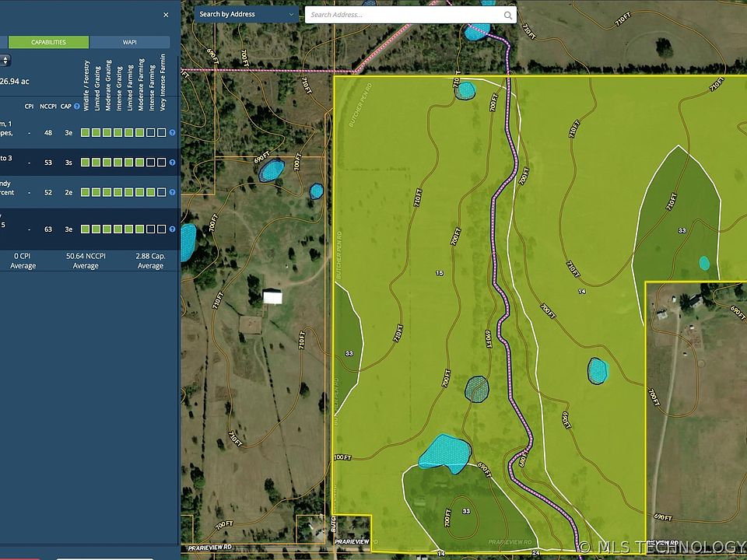Open help icon for the NCCPI 52 row
Viewport: 747px width, 560px height.
[172, 192]
